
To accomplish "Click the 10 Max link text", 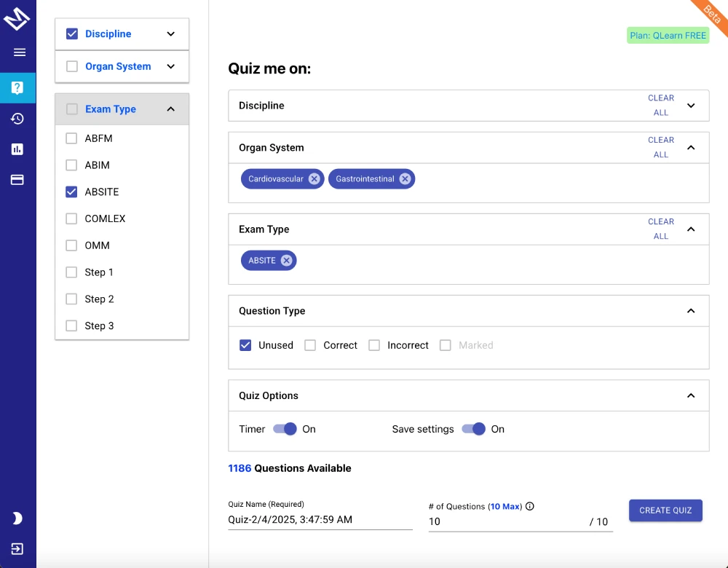I will coord(505,506).
